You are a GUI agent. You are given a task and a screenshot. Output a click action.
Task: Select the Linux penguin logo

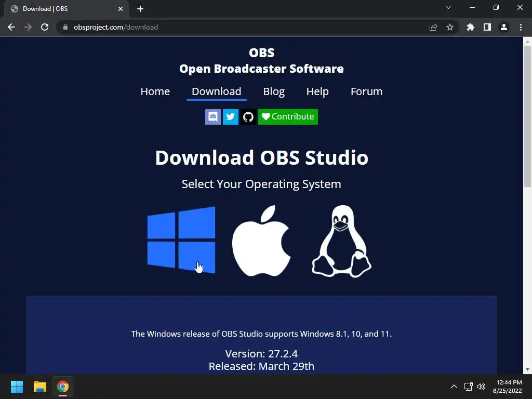click(x=341, y=241)
